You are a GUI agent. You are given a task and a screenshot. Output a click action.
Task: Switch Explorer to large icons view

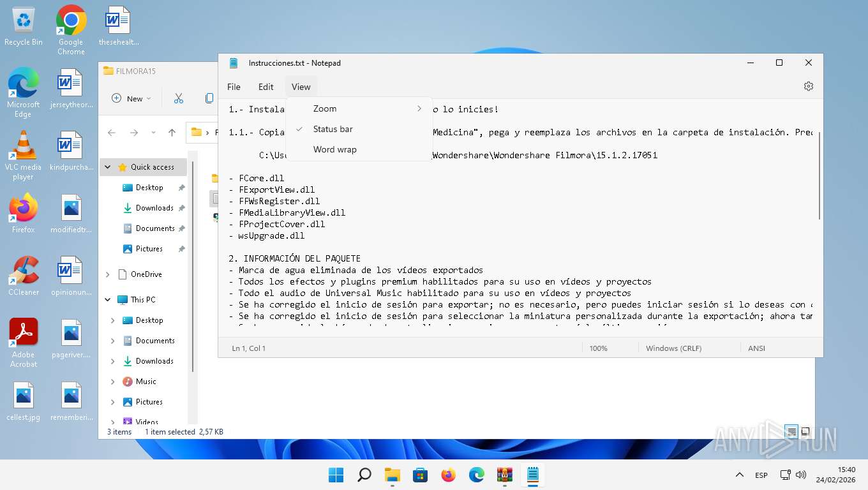point(805,432)
